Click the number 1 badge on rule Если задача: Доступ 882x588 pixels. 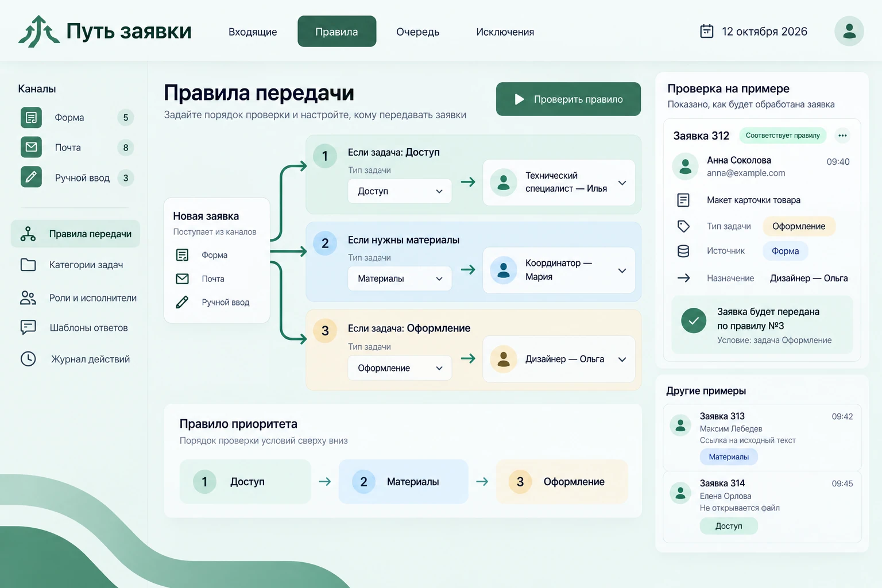click(x=324, y=156)
